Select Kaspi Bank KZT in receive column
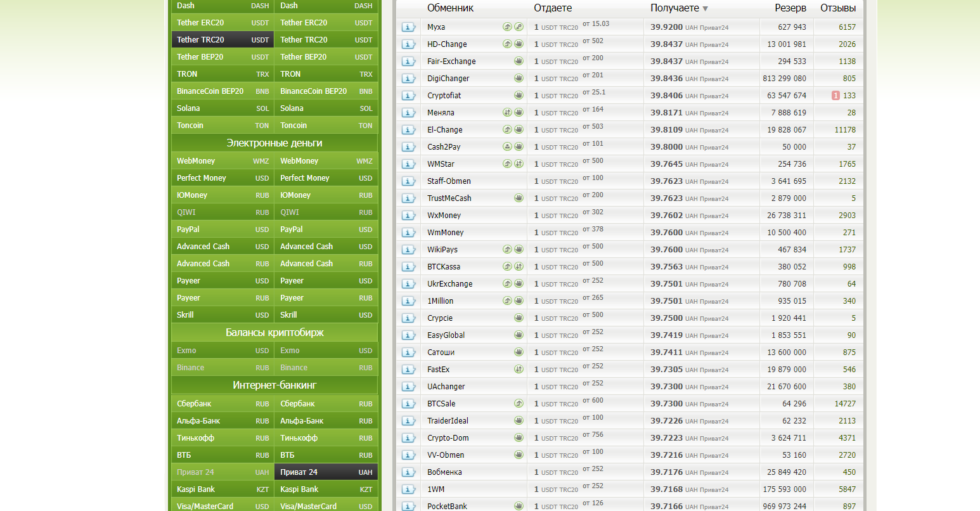 (x=326, y=489)
